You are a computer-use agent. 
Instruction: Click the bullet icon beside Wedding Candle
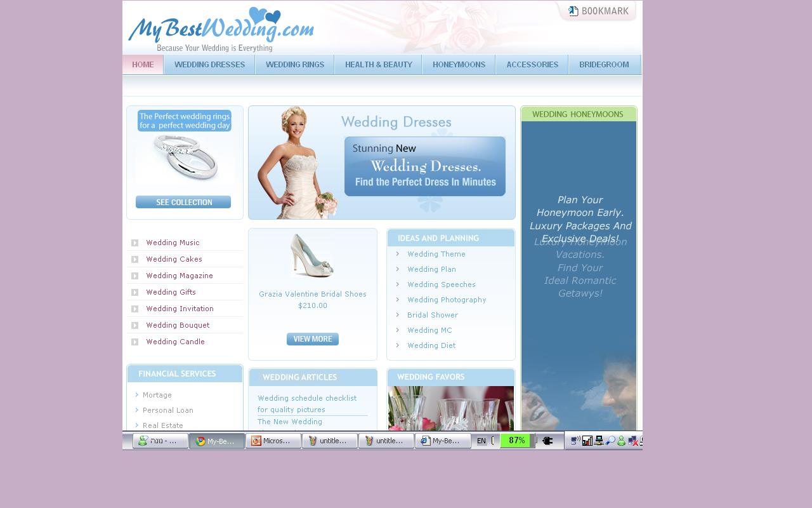pos(134,342)
